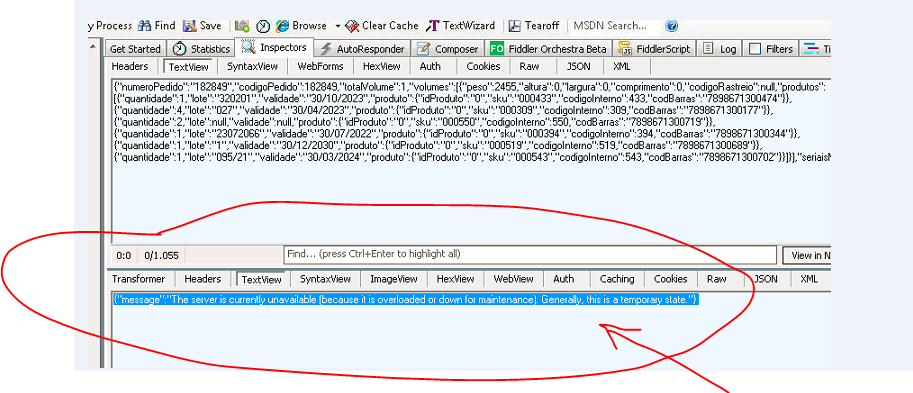Select request TextView inspector tab

coord(189,67)
